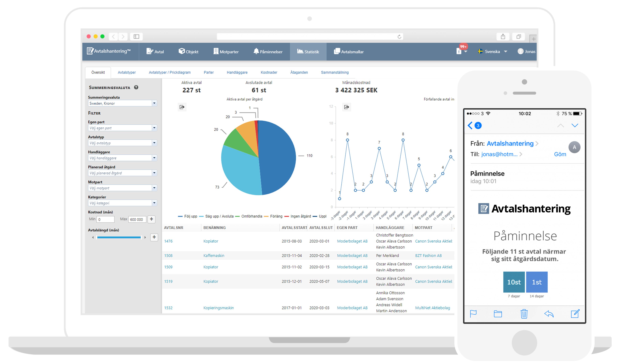Switch to the Kostnader tab
This screenshot has width=619, height=364.
269,72
